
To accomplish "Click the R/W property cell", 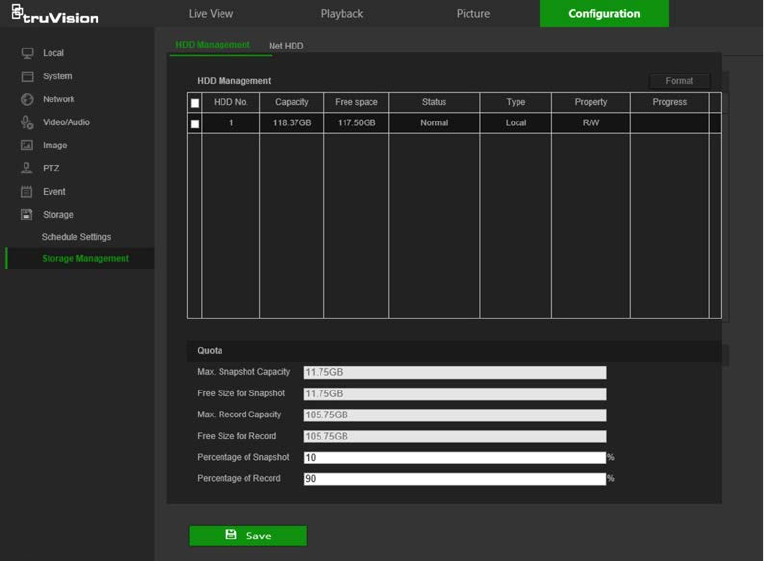I will point(591,123).
